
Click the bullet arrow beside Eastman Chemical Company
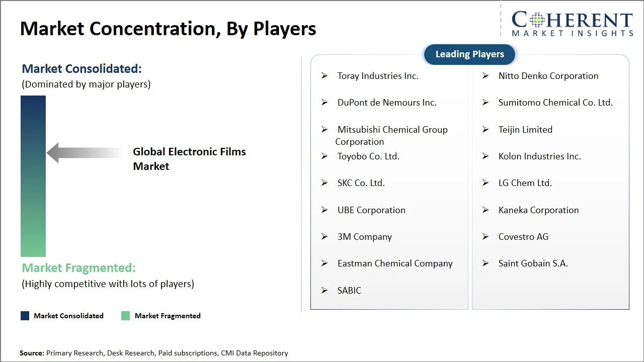coord(325,263)
